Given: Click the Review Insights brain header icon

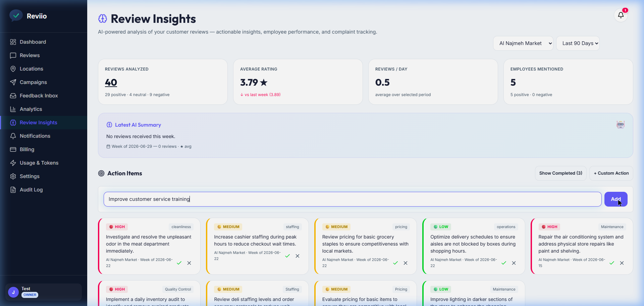Looking at the screenshot, I should click(x=103, y=19).
